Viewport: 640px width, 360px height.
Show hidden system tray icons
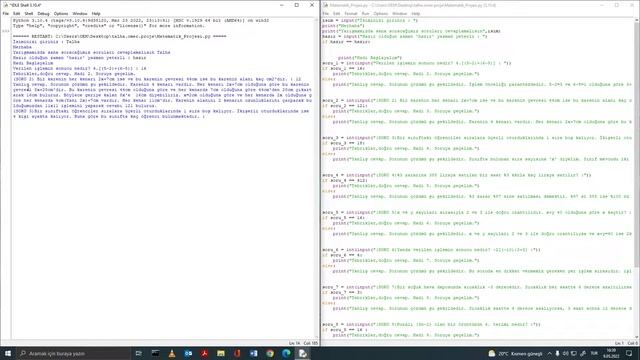tap(549, 353)
